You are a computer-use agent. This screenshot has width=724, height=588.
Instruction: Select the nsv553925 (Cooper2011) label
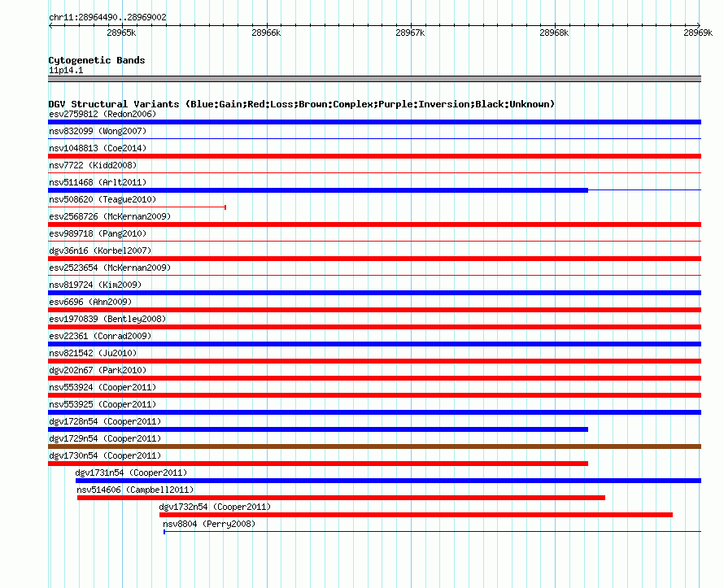pos(102,404)
